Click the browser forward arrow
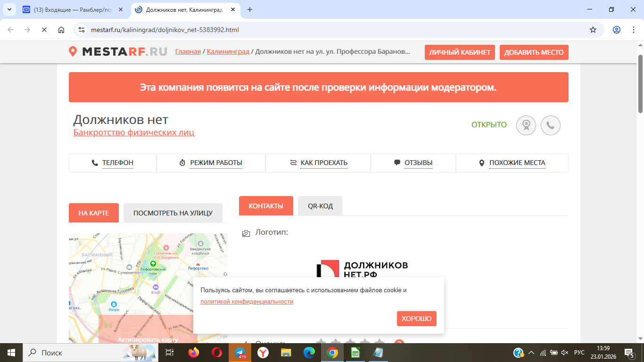This screenshot has height=362, width=644. click(x=27, y=30)
